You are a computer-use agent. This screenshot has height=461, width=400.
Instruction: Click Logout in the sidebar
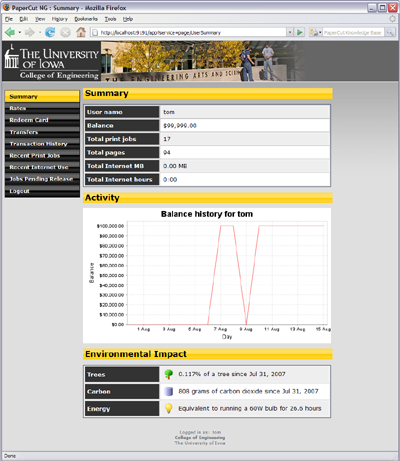pos(42,191)
